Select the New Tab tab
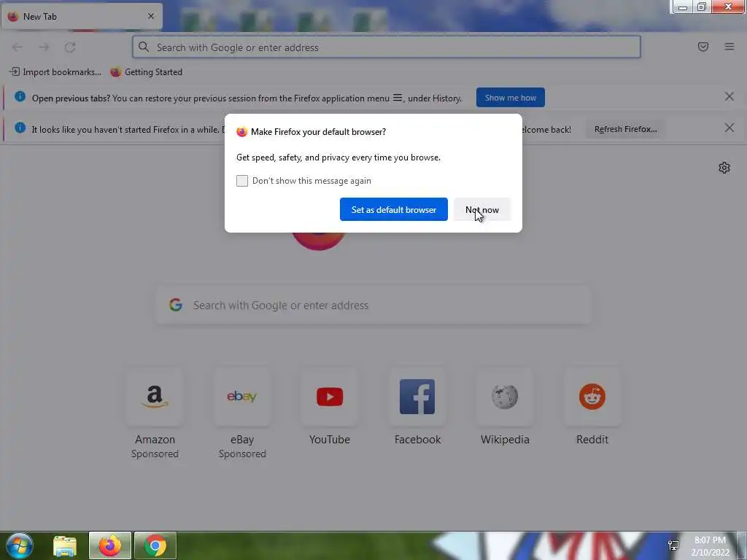The image size is (747, 560). 82,17
